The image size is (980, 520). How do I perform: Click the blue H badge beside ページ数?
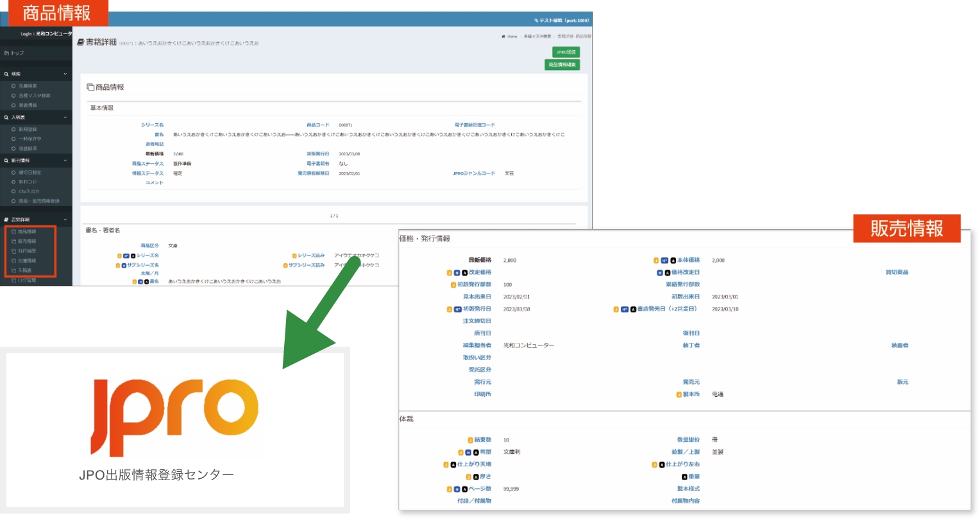(457, 489)
